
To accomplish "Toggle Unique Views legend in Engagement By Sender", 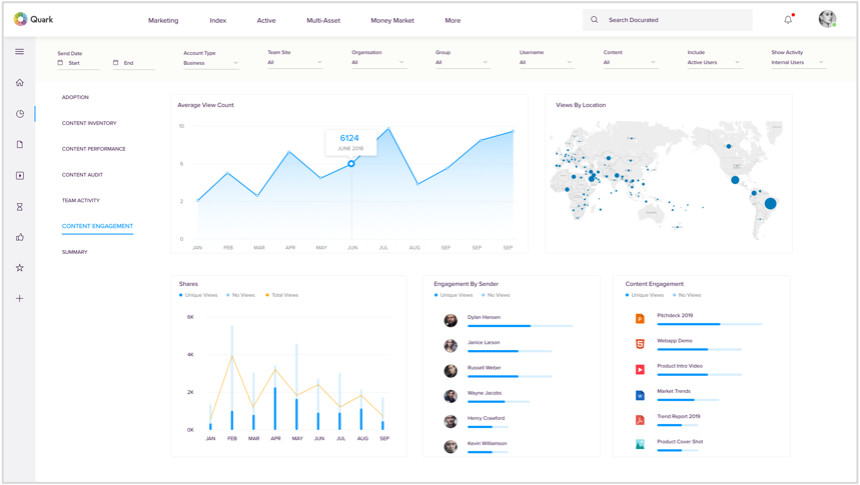I will 454,295.
